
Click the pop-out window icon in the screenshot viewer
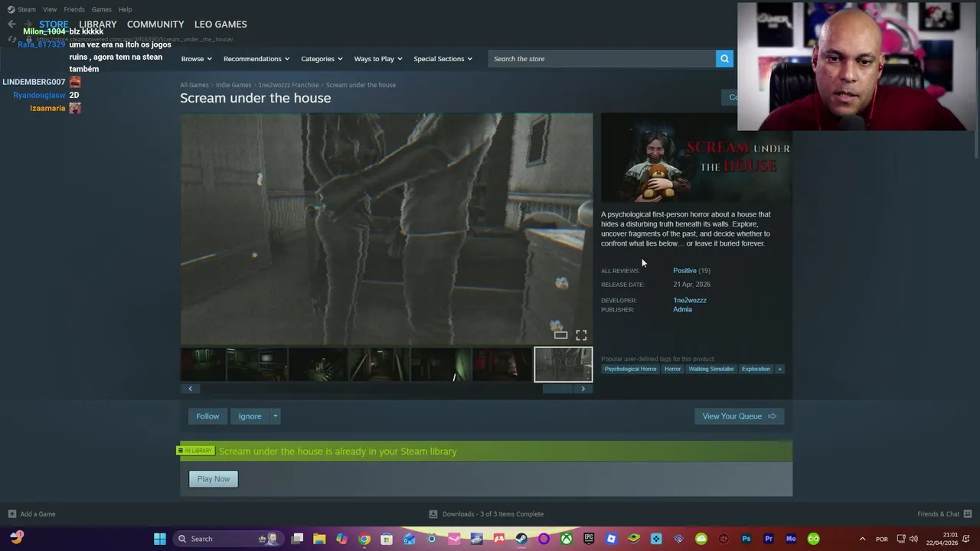pyautogui.click(x=560, y=335)
